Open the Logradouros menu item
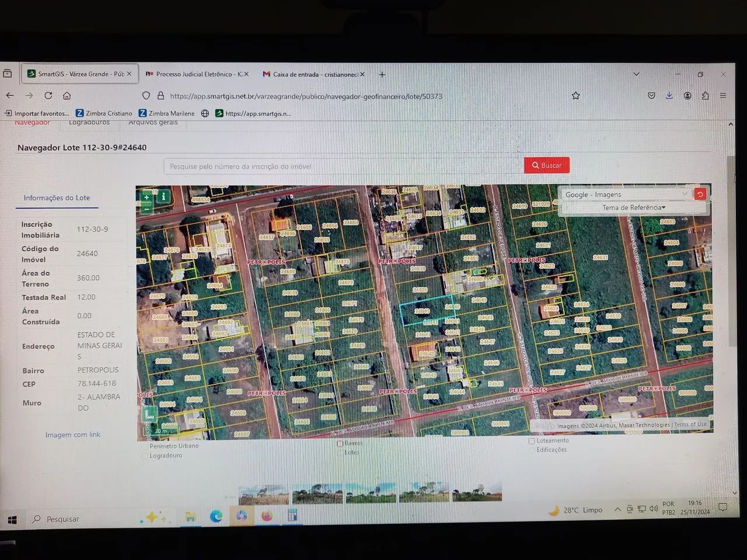Viewport: 747px width, 560px height. (x=89, y=123)
